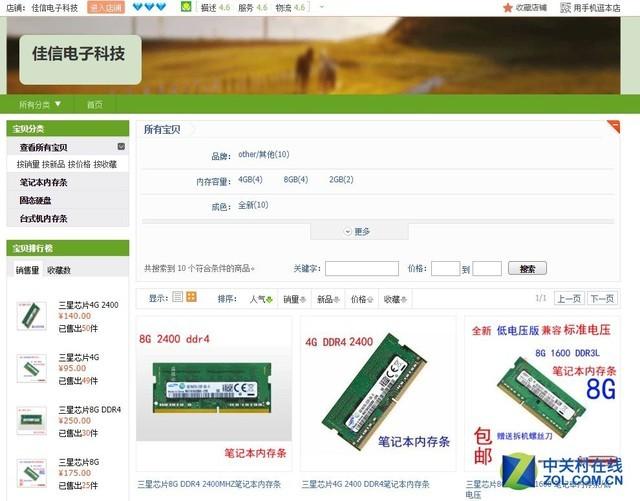Click the 进入店铺 orange button
The height and width of the screenshot is (501, 640).
coord(106,7)
